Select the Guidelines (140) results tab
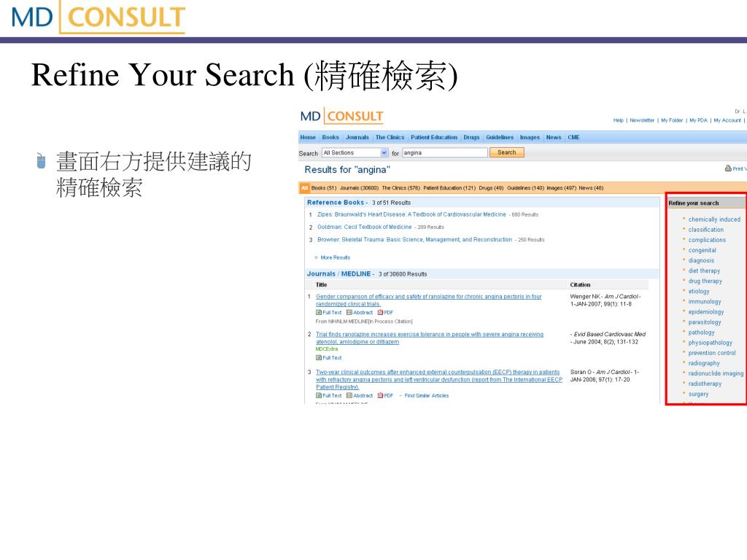 tap(525, 188)
